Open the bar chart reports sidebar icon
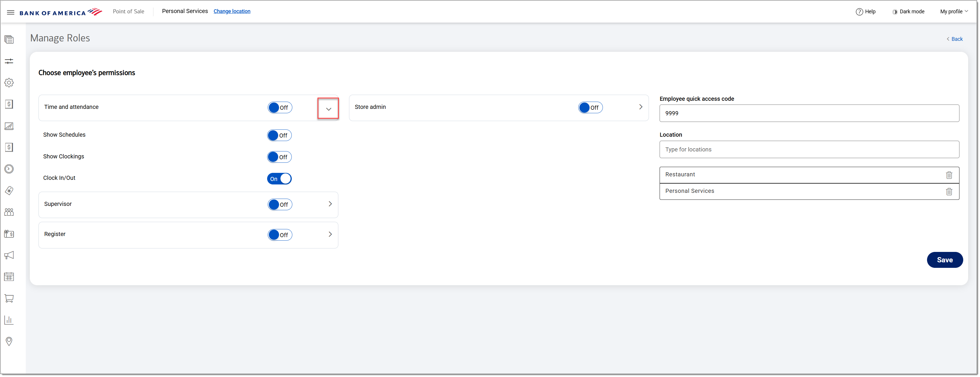Screen dimensions: 980x377 click(x=9, y=320)
